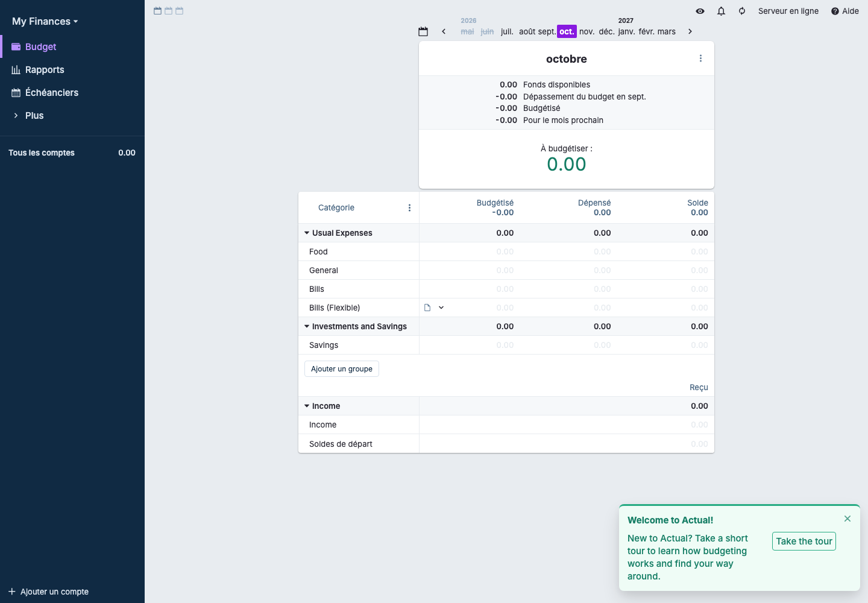This screenshot has width=868, height=603.
Task: Select déc. in the month picker
Action: click(x=606, y=31)
